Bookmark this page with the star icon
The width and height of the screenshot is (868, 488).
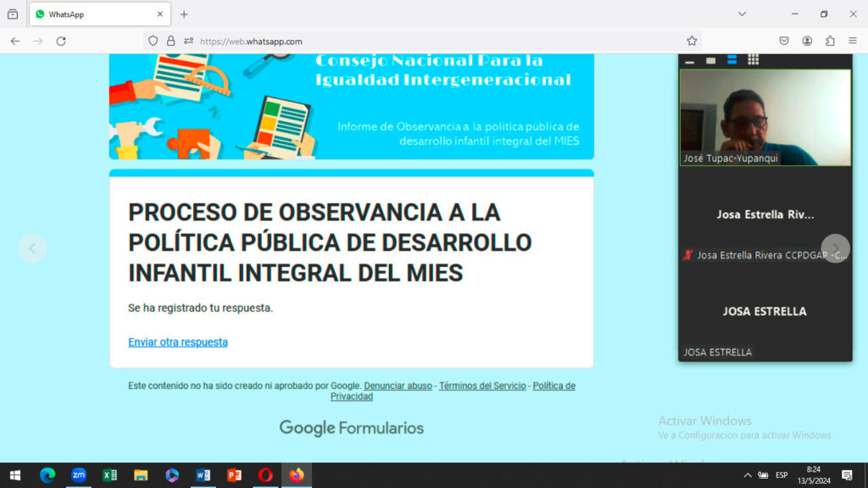692,41
